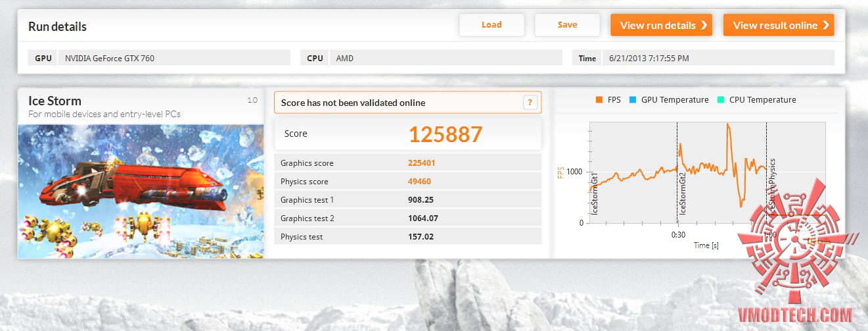
Task: Click the FPS graph peak line
Action: 728,126
